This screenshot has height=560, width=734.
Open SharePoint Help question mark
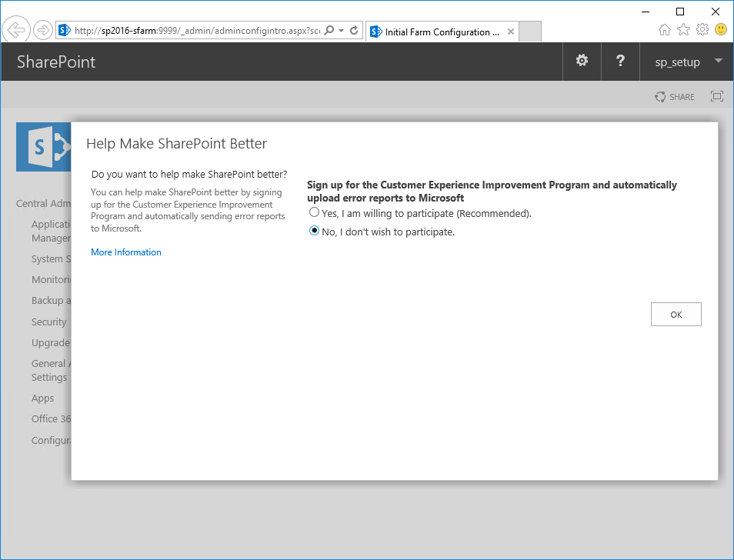[620, 61]
